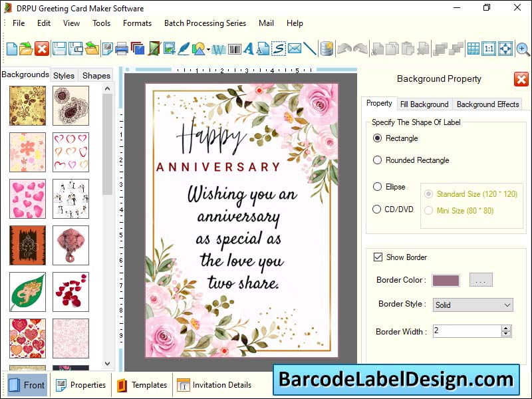Screen dimensions: 532x399
Task: Open the barcode insertion tool
Action: point(235,48)
